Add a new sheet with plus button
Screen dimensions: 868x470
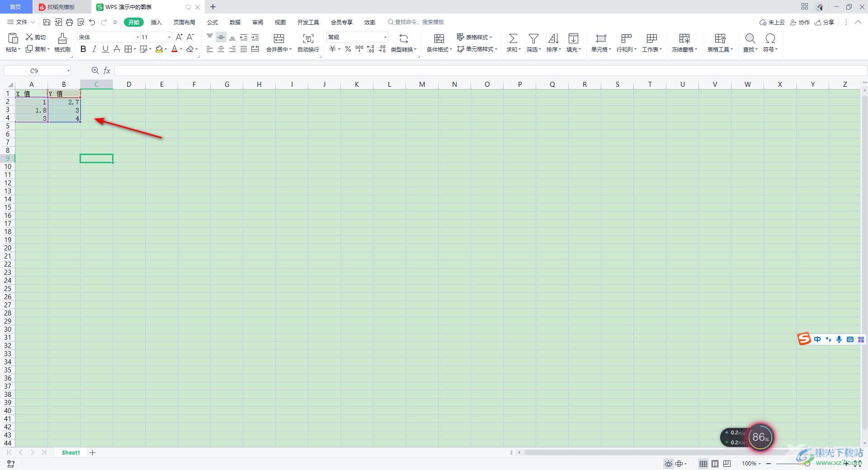(93, 452)
